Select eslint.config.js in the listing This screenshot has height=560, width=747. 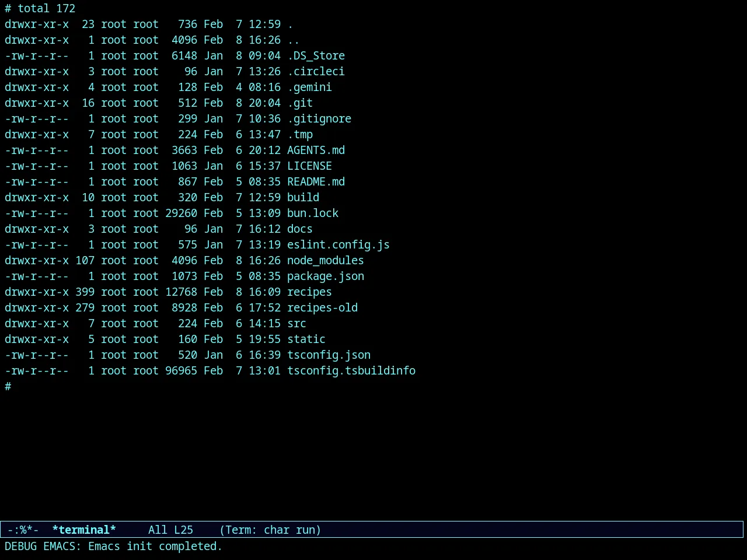(x=338, y=245)
